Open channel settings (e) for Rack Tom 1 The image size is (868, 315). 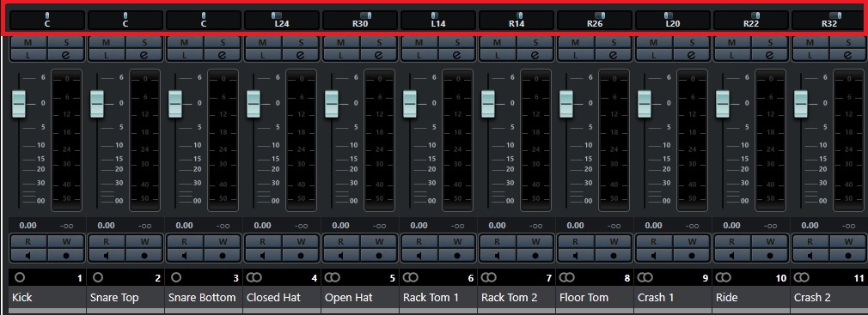[x=456, y=55]
